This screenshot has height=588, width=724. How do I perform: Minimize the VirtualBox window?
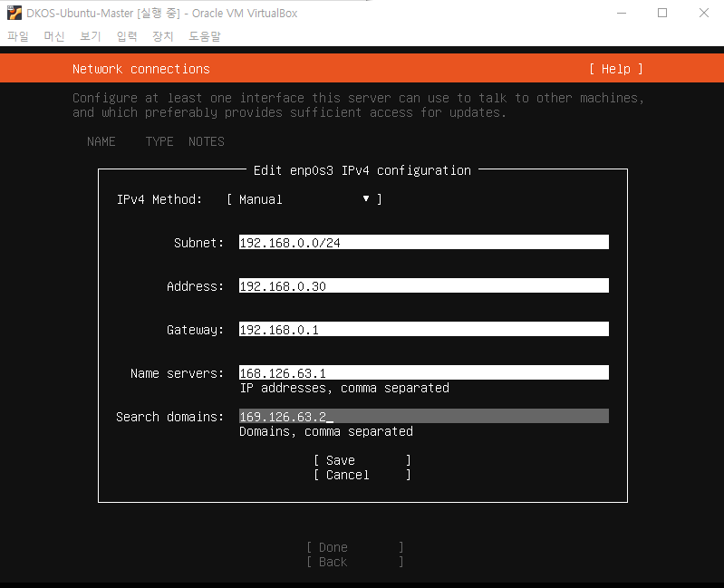pyautogui.click(x=622, y=13)
